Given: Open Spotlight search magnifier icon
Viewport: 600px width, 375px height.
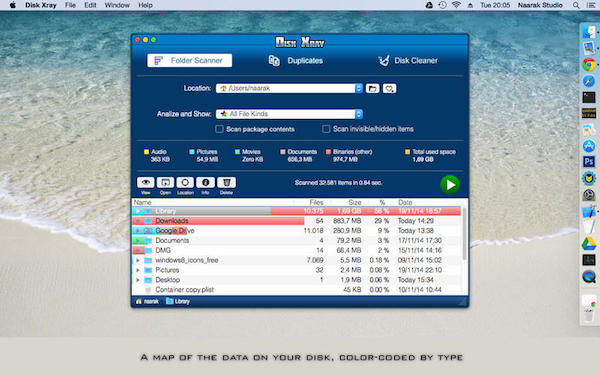Looking at the screenshot, I should [x=576, y=5].
